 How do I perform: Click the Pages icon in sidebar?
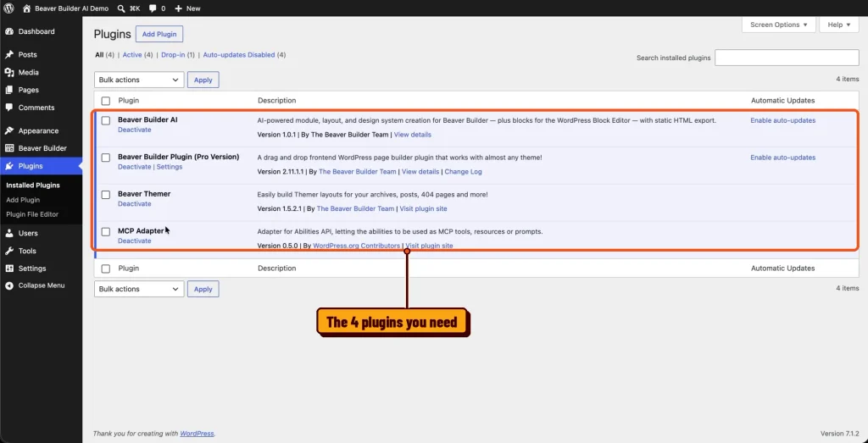coord(9,90)
